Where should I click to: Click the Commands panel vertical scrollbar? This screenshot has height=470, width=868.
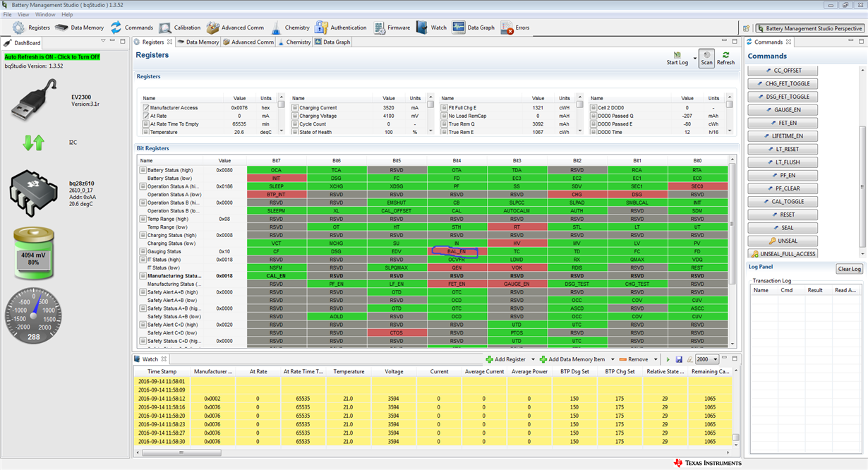coord(862,187)
